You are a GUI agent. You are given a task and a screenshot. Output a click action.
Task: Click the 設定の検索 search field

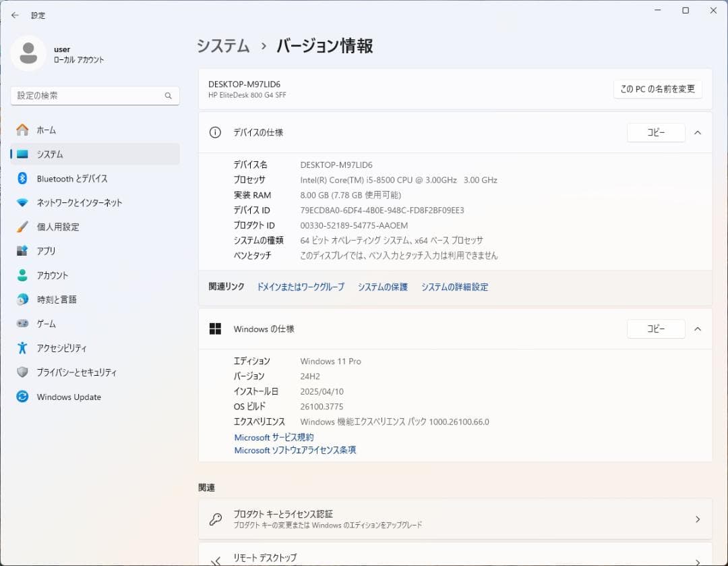pyautogui.click(x=94, y=96)
